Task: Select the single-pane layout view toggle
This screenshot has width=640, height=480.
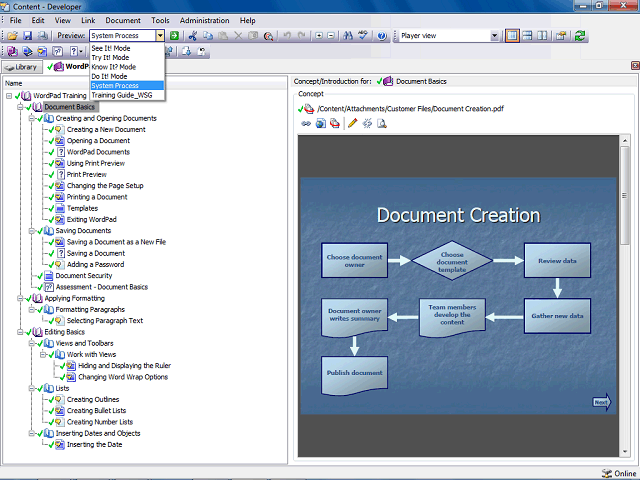Action: point(512,36)
